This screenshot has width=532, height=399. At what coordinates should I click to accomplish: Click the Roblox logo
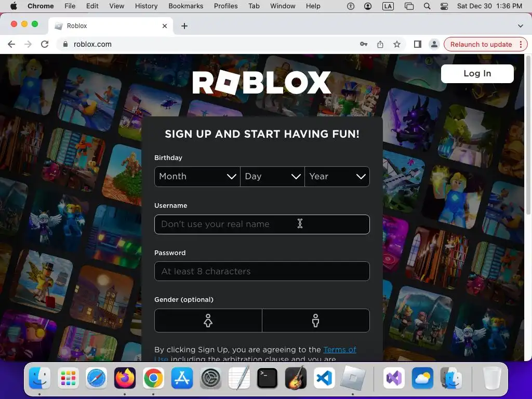[x=262, y=82]
